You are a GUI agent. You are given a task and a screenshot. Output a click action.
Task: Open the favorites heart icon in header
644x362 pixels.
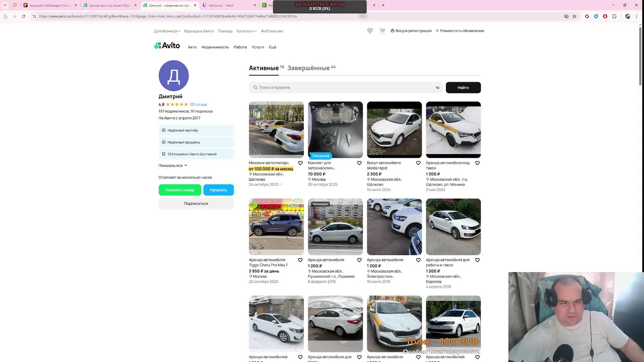point(370,31)
